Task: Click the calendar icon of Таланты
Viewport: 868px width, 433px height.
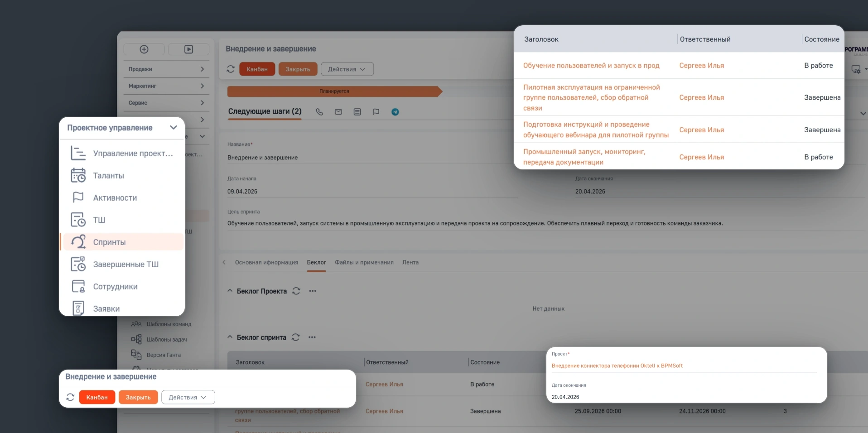Action: pyautogui.click(x=78, y=175)
